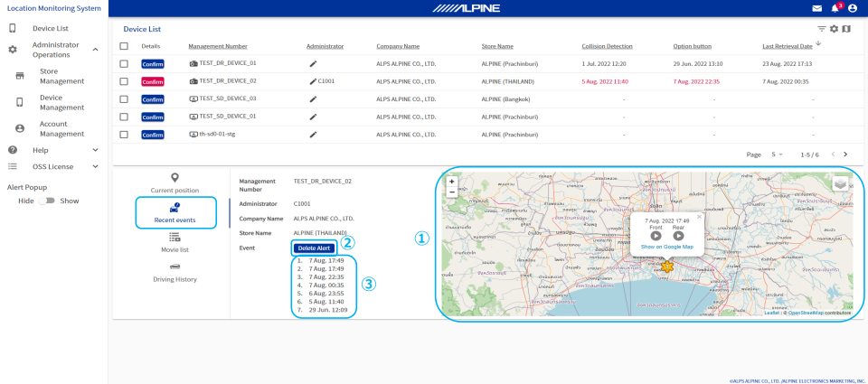
Task: Close the map popup
Action: [699, 217]
